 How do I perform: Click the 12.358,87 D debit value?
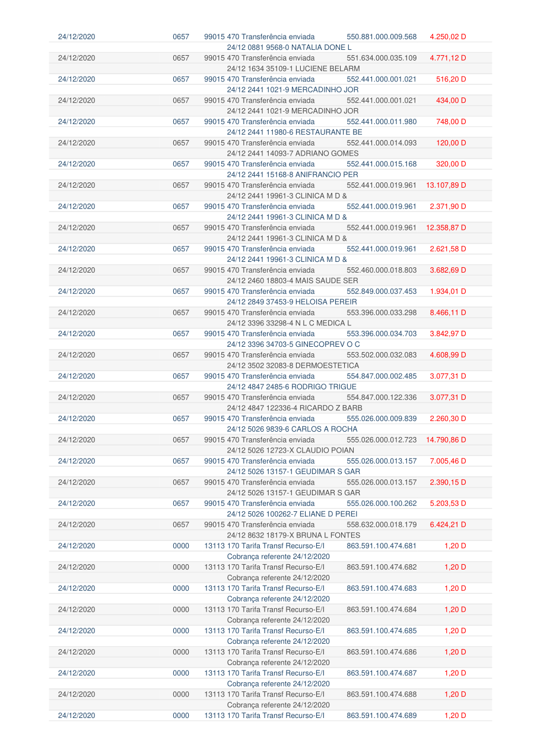pos(446,227)
